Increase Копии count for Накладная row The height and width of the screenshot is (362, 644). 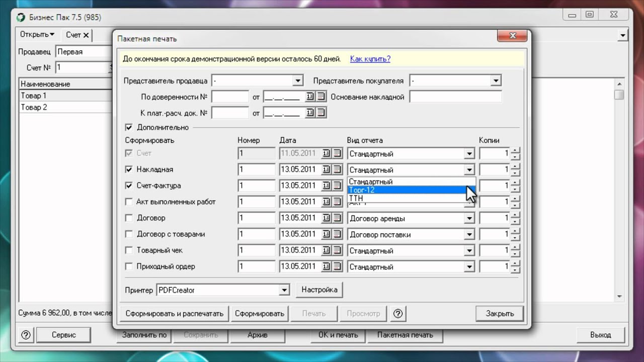point(515,166)
